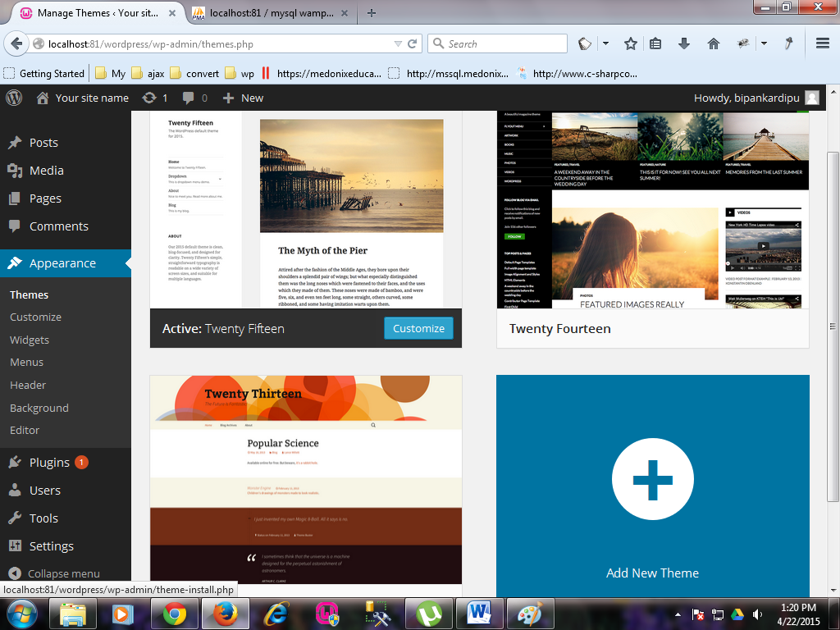The width and height of the screenshot is (840, 630).
Task: Open Getting Started bookmark
Action: (44, 73)
